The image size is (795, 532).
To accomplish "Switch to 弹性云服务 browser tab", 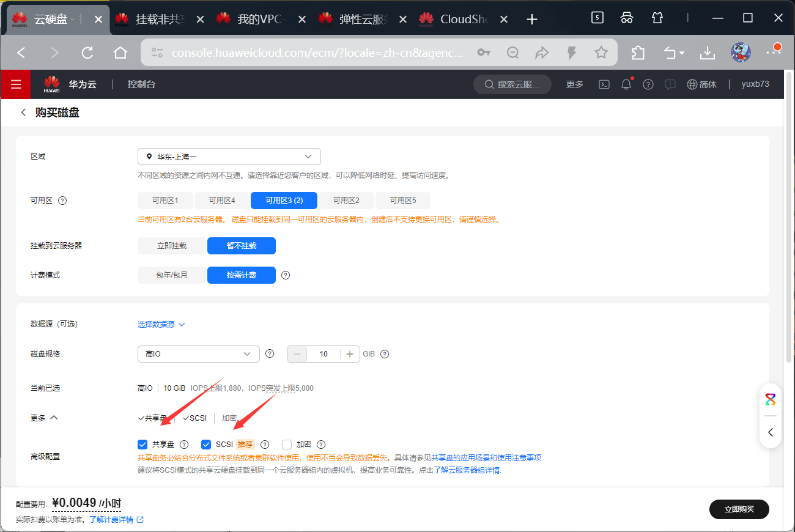I will tap(363, 19).
